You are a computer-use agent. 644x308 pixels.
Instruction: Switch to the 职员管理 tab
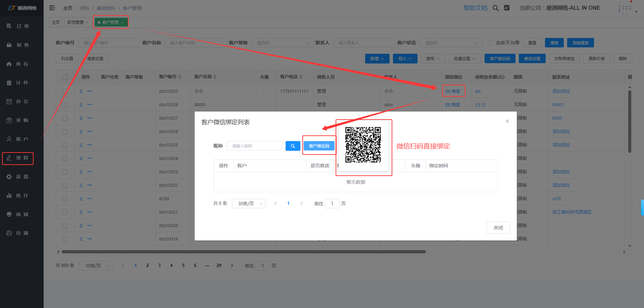[x=76, y=23]
